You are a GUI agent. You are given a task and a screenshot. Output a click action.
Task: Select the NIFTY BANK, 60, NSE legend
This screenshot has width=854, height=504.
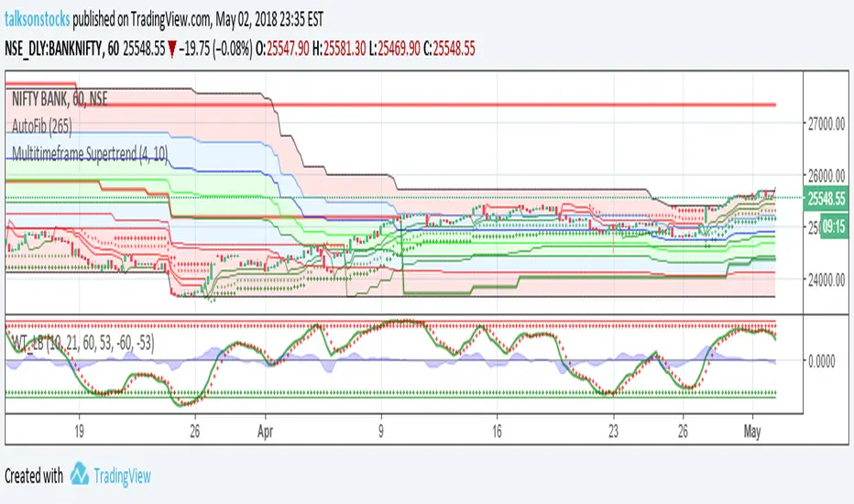(x=60, y=99)
